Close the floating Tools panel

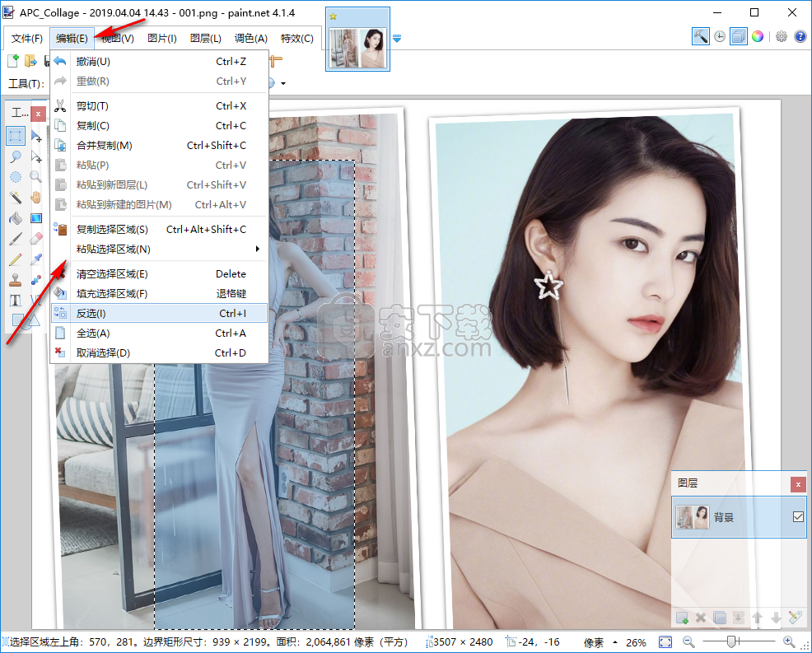(x=38, y=114)
